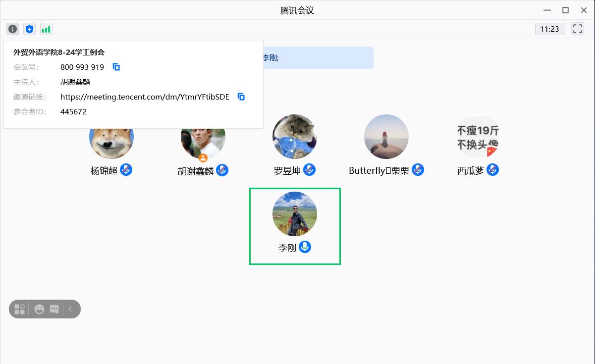Select 李刚's grassland avatar
The width and height of the screenshot is (595, 364).
[295, 214]
